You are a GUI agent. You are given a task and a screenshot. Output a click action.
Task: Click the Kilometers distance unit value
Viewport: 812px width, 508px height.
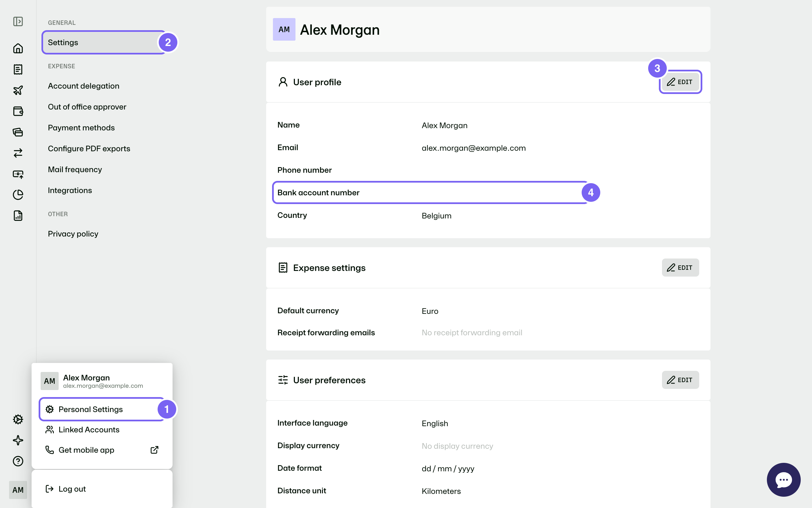point(441,491)
